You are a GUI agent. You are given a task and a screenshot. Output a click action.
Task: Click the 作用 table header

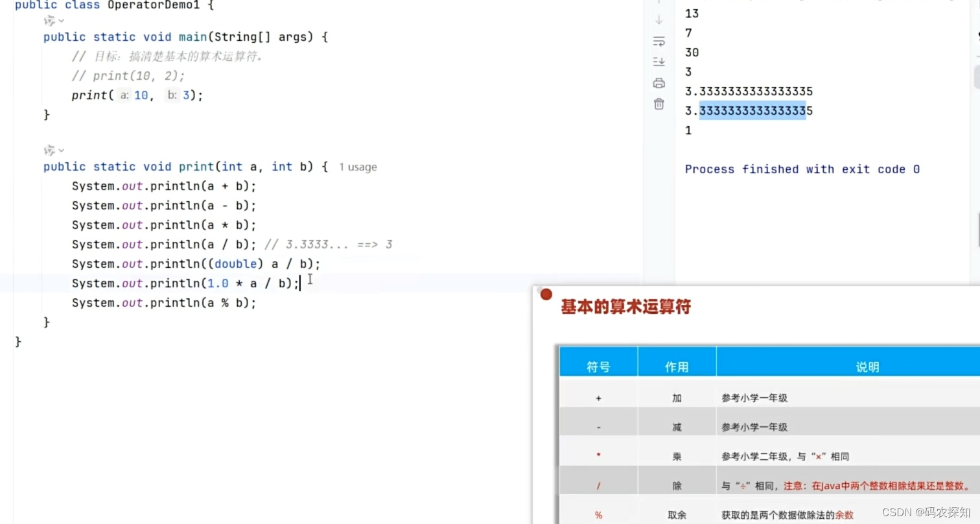pyautogui.click(x=677, y=367)
